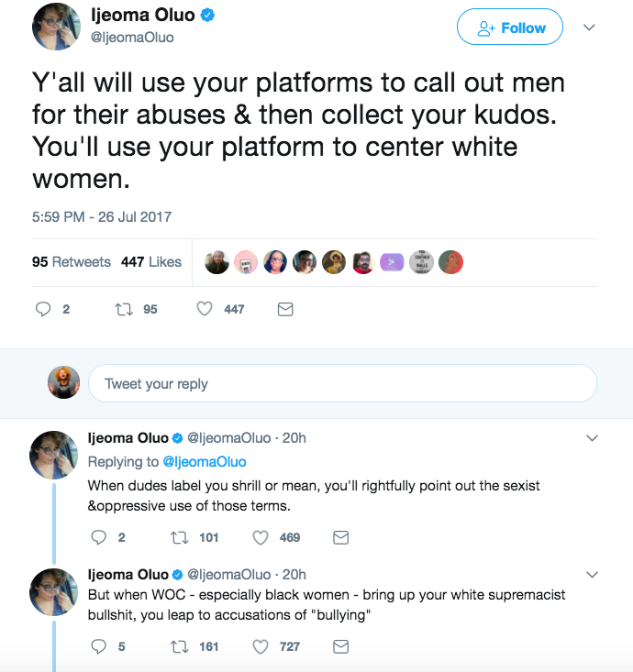Like the reply with 727 likes
The width and height of the screenshot is (633, 672).
point(261,646)
